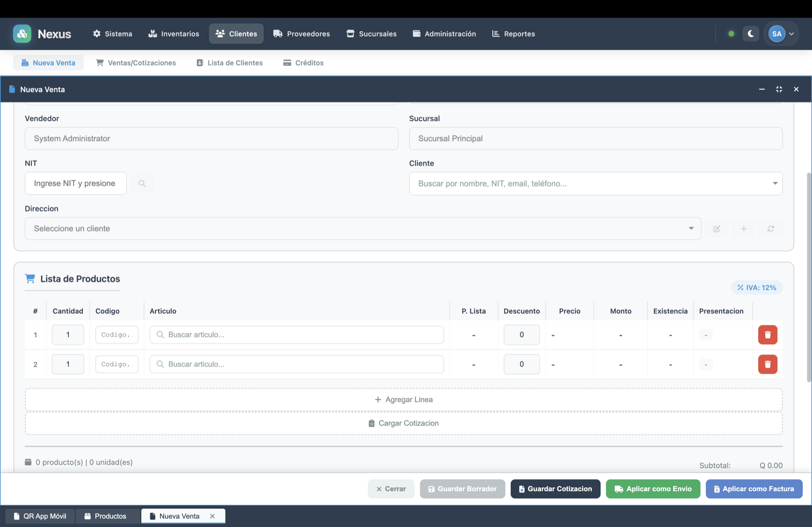The image size is (812, 527).
Task: Delete the first product line
Action: 767,335
